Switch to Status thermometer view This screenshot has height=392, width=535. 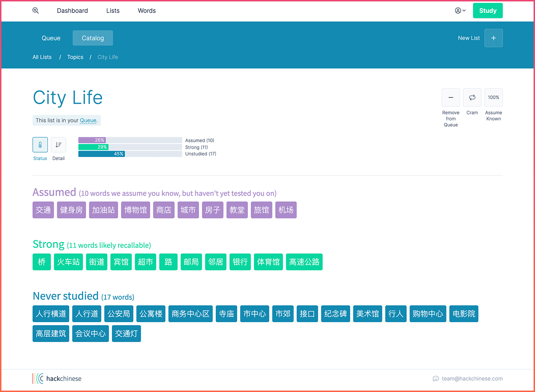[x=40, y=145]
